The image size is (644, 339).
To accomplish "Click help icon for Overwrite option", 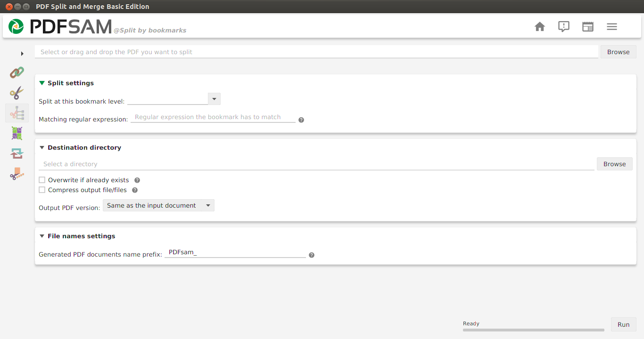I will 137,180.
